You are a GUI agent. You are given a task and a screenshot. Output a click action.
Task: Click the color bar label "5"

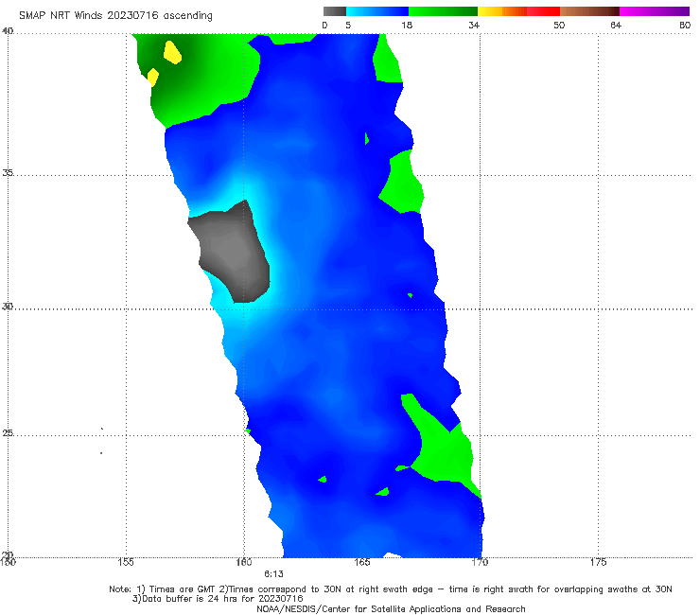coord(348,25)
